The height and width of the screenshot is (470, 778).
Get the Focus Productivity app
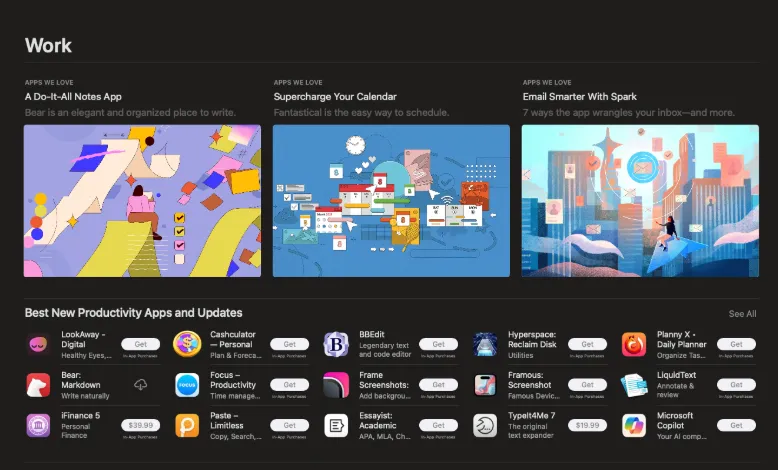[x=289, y=385]
